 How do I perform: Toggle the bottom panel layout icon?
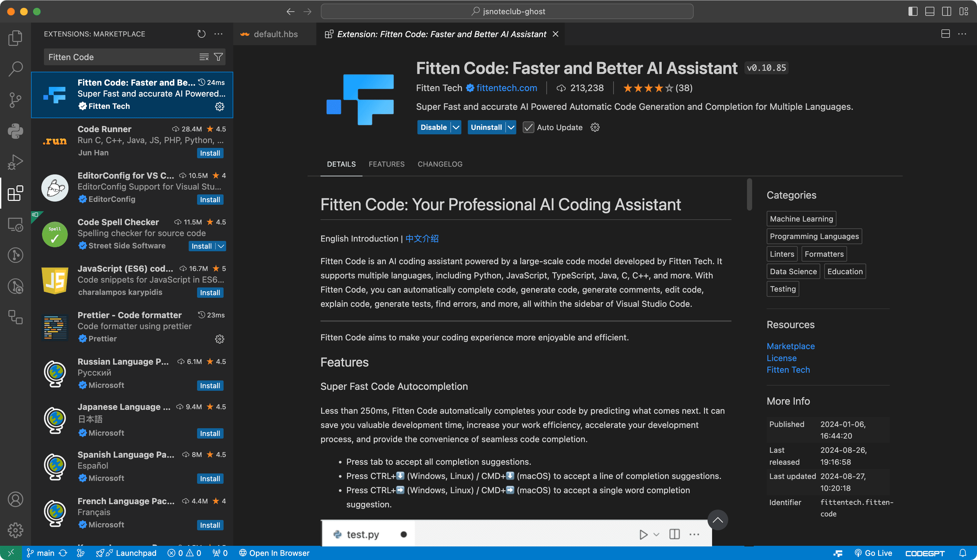point(930,12)
